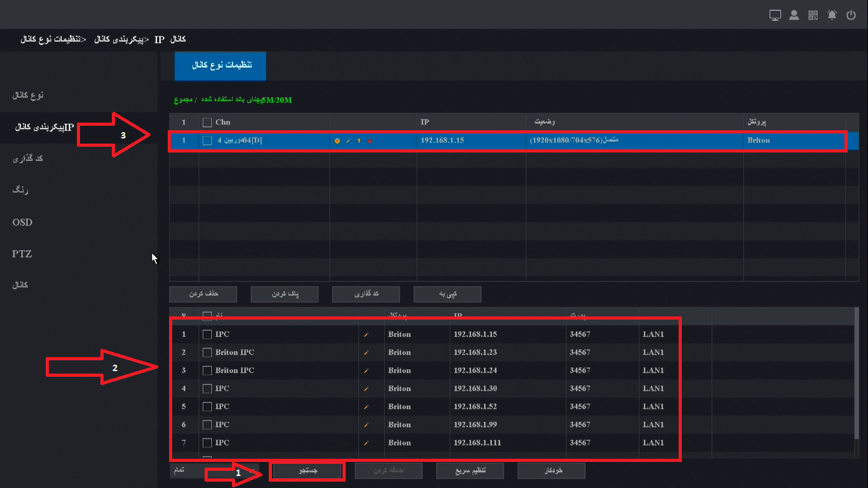The image size is (868, 488).
Task: Open PTZ in the sidebar
Action: point(22,254)
